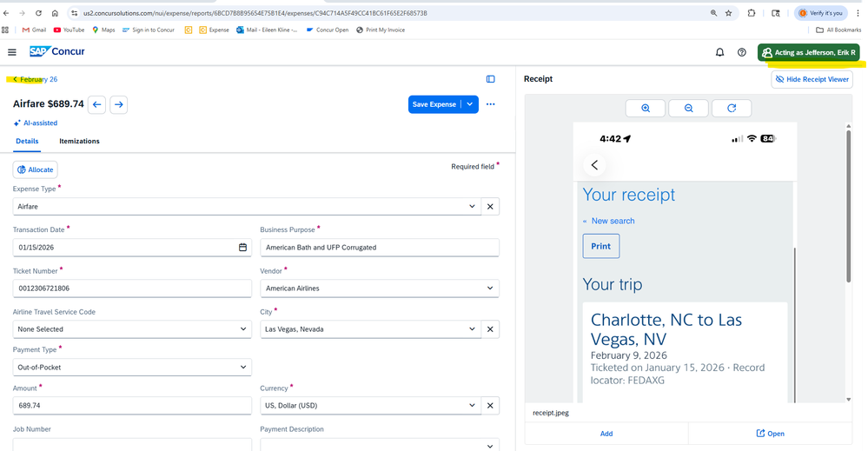Open the Concur Open bookmark
Viewport: 868px width, 451px height.
click(328, 30)
